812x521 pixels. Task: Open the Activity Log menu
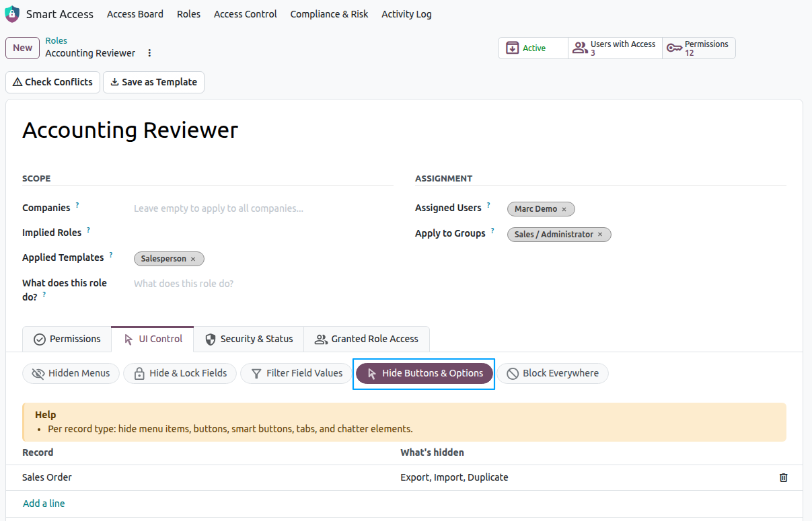click(406, 14)
